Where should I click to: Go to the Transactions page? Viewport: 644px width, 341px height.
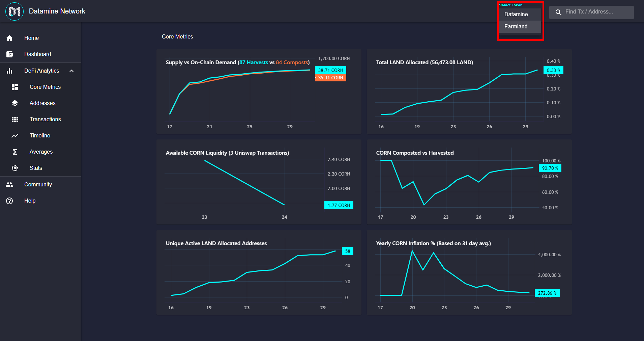(40, 120)
